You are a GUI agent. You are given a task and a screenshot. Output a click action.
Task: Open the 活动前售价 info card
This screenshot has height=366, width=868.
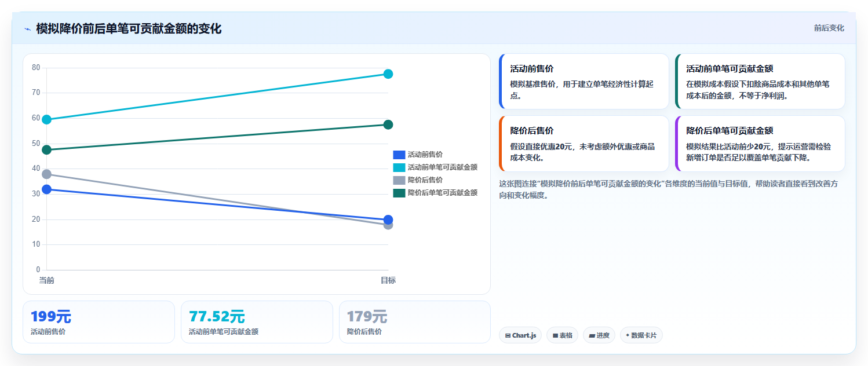584,82
